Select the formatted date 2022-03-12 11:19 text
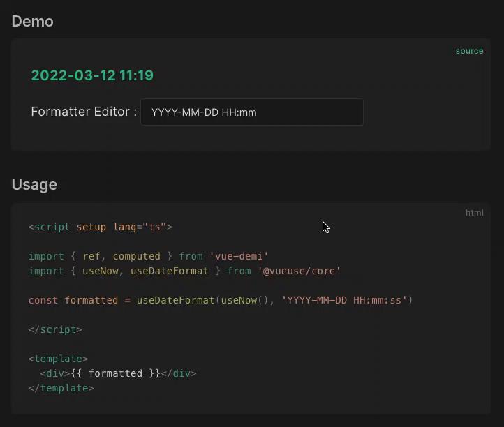The image size is (504, 427). [x=92, y=75]
